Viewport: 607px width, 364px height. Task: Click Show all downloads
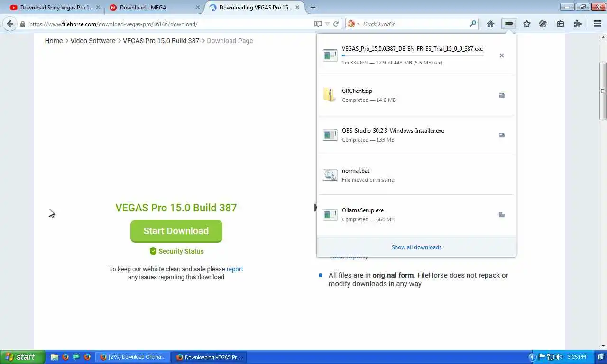[416, 247]
